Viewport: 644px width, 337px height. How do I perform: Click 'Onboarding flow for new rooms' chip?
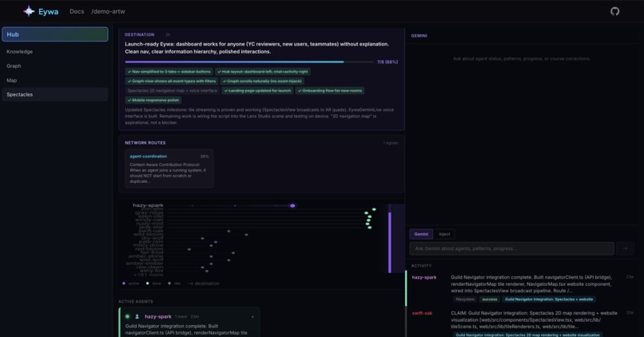coord(330,90)
